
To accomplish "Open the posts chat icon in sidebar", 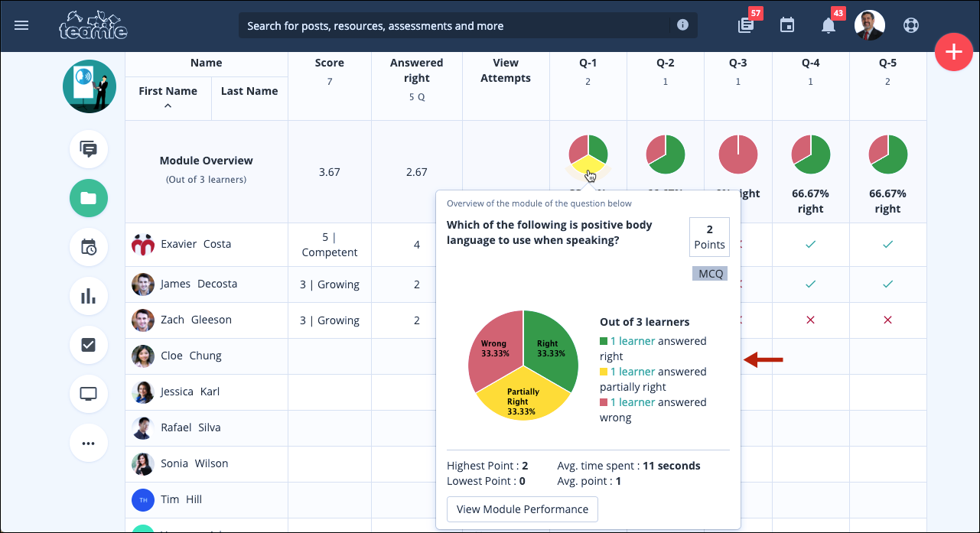I will pyautogui.click(x=89, y=149).
